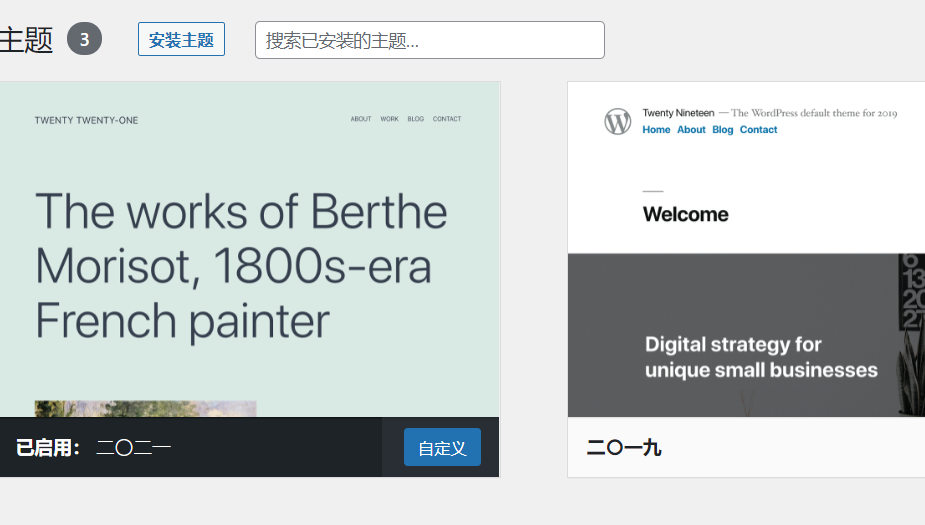925x525 pixels.
Task: Click BLOG in Twenty Twenty-One preview menu
Action: click(415, 119)
